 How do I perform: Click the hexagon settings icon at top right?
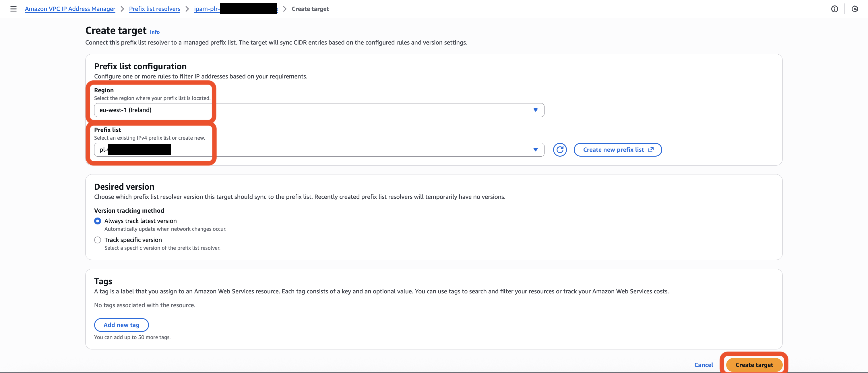coord(855,9)
